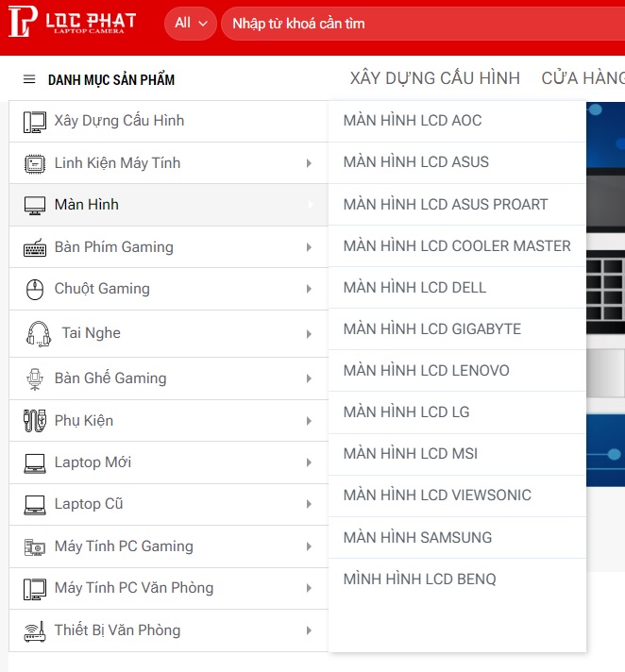
Task: Open MÀN HÌNH LCD AOC
Action: coord(457,121)
